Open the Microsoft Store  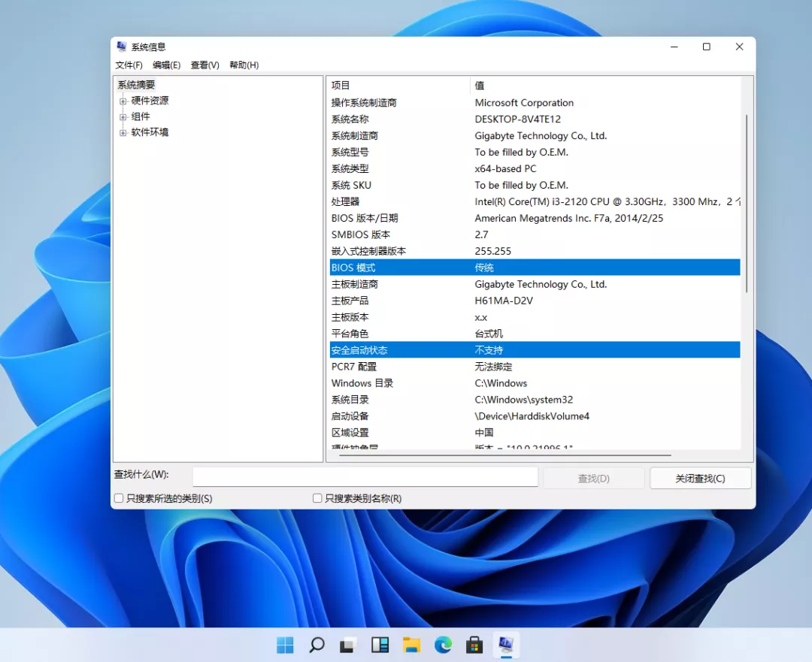coord(474,645)
